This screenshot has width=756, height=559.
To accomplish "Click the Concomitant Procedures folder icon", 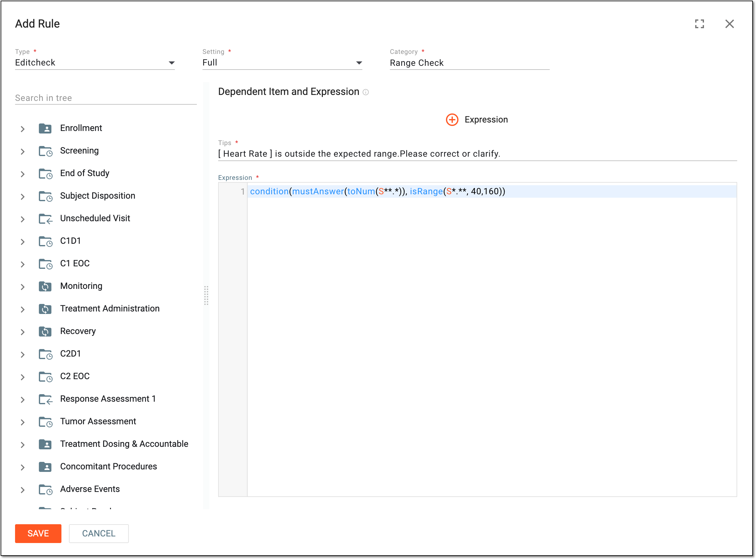I will click(45, 467).
